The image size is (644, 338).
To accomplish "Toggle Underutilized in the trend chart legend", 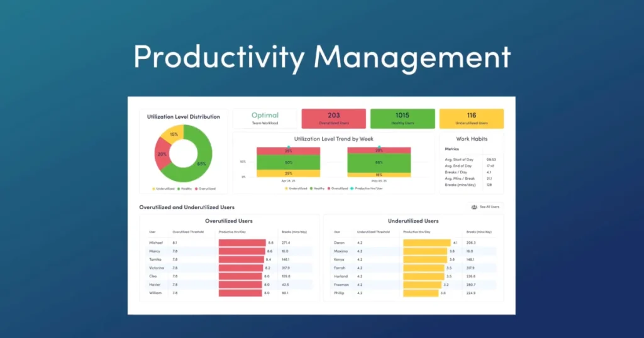I will (x=296, y=188).
